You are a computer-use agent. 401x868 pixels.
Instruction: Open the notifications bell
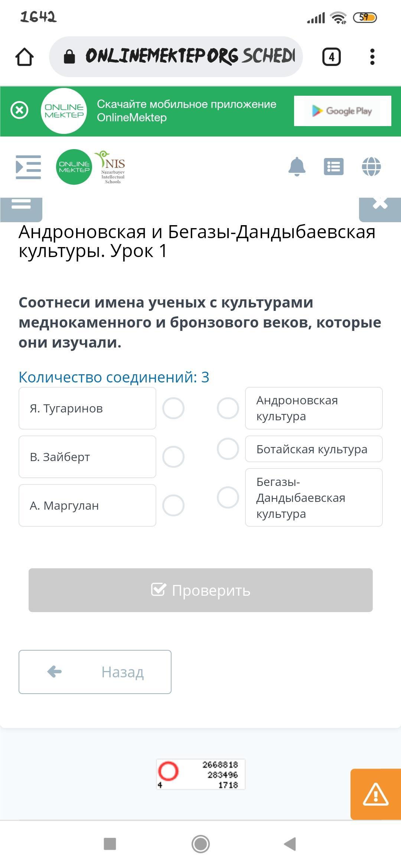(297, 167)
